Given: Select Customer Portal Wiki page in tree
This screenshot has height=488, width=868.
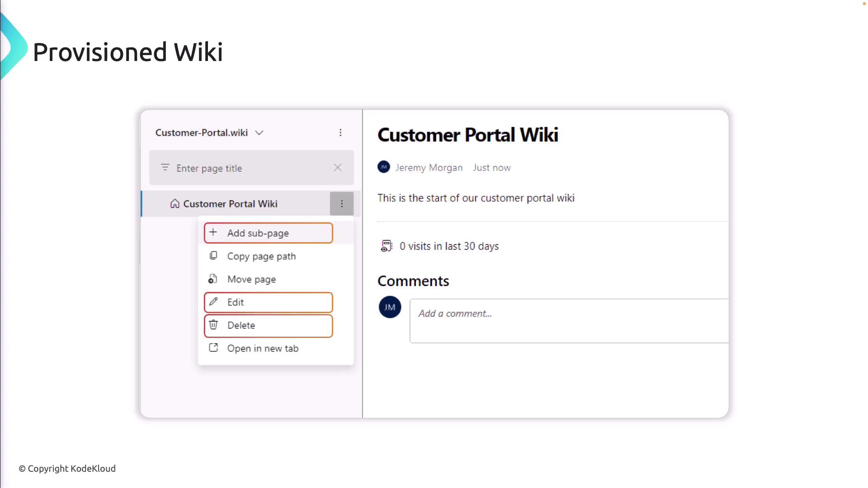Looking at the screenshot, I should click(230, 204).
